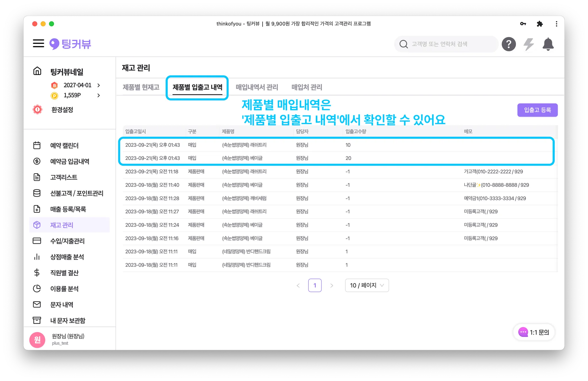Open the hamburger menu icon
The width and height of the screenshot is (588, 381).
(38, 44)
